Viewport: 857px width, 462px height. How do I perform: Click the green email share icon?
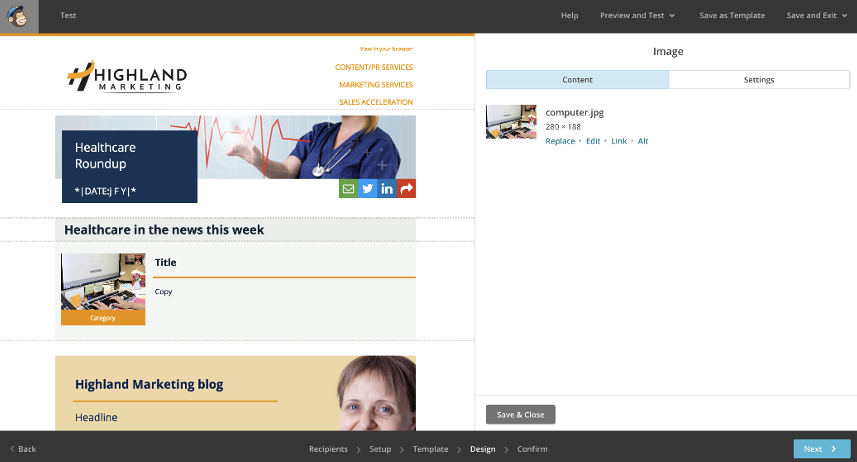tap(349, 189)
